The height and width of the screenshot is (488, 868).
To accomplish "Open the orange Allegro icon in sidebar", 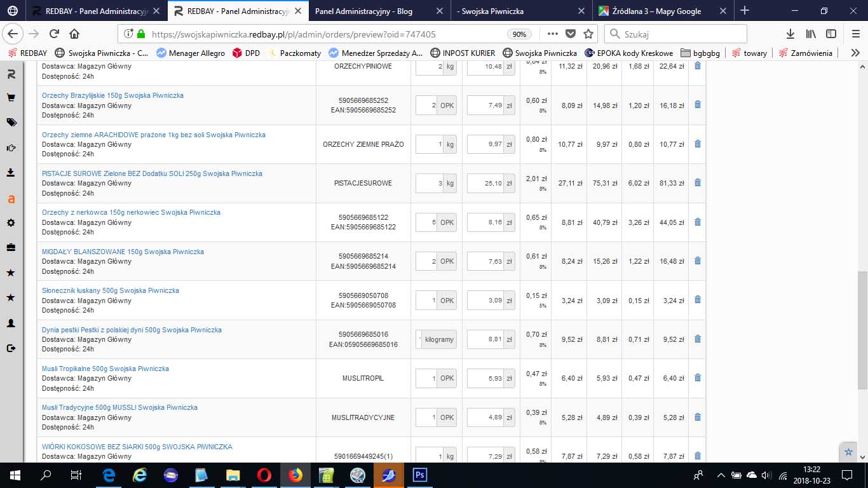I will pos(11,199).
